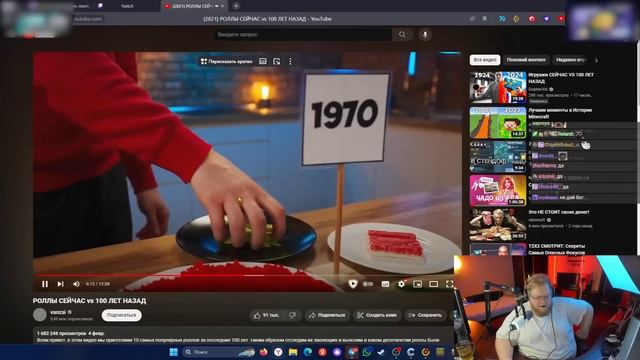Click the bookmark icon in address bar
Screen dimensions: 640x360
484,19
